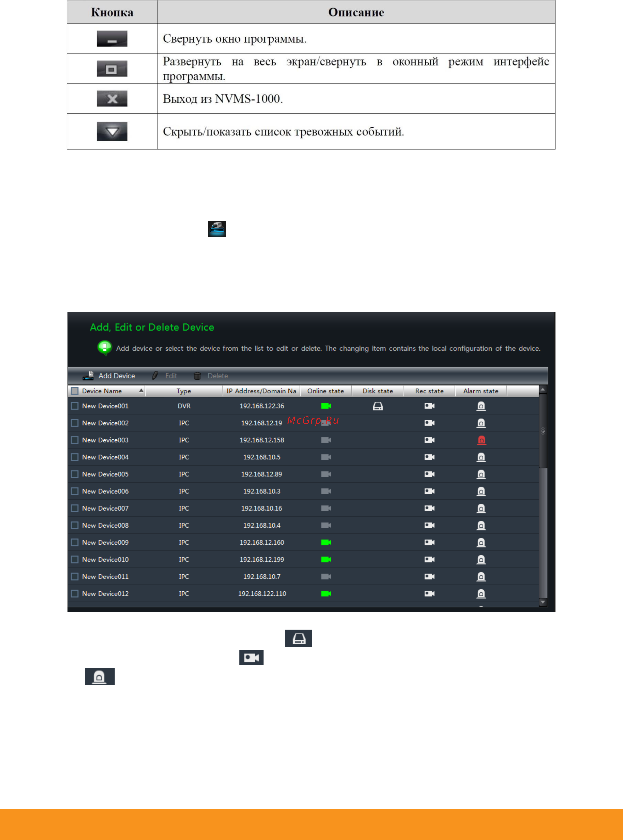Viewport: 623px width, 840px height.
Task: Select IP address 192.168.12.158
Action: (262, 440)
